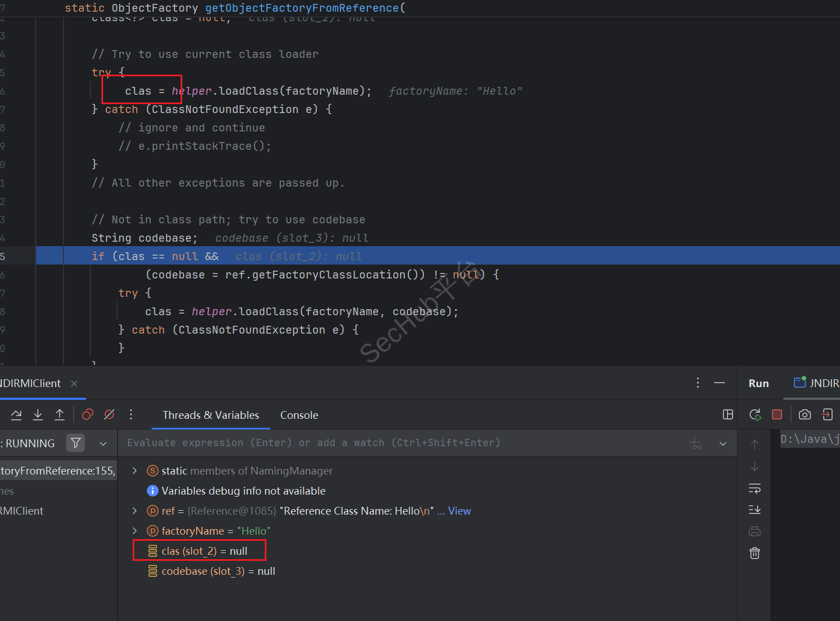
Task: Rerun the JNDIRMIClient program
Action: point(755,414)
